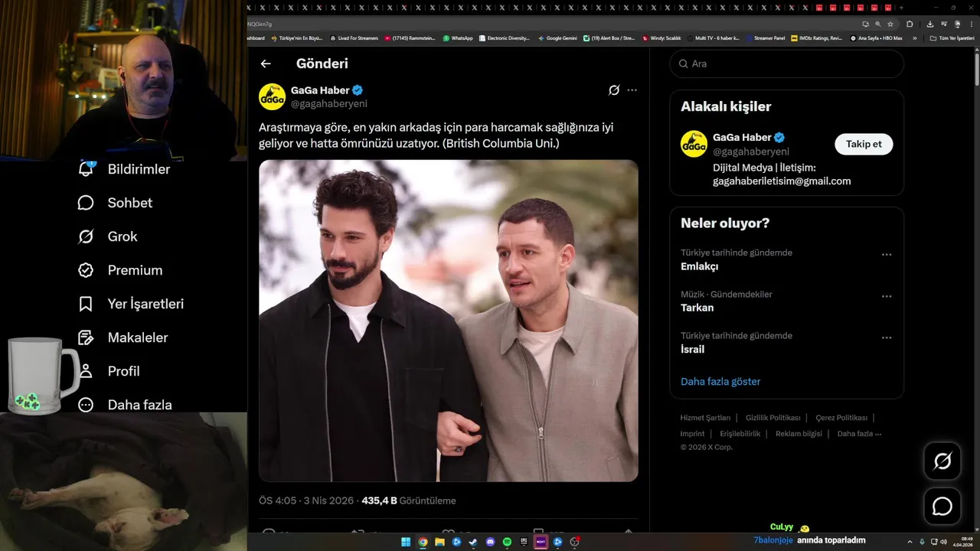Open the taskbar clock and date

(962, 542)
